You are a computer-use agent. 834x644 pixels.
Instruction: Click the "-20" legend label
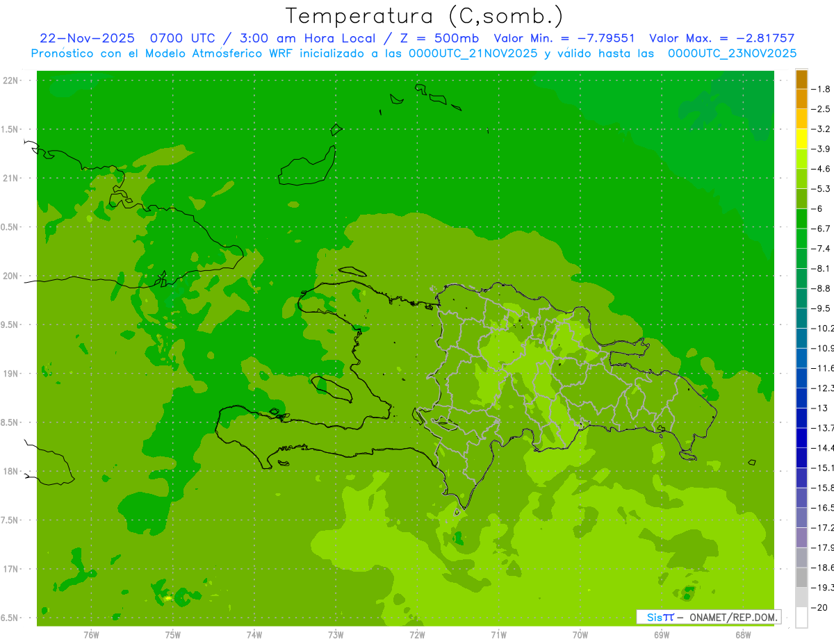point(819,607)
